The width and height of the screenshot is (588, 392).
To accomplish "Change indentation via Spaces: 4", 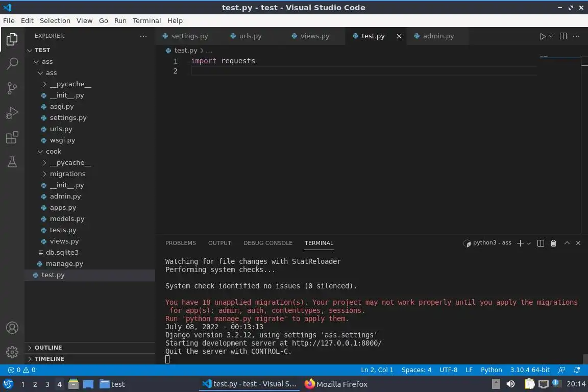I will click(x=416, y=370).
